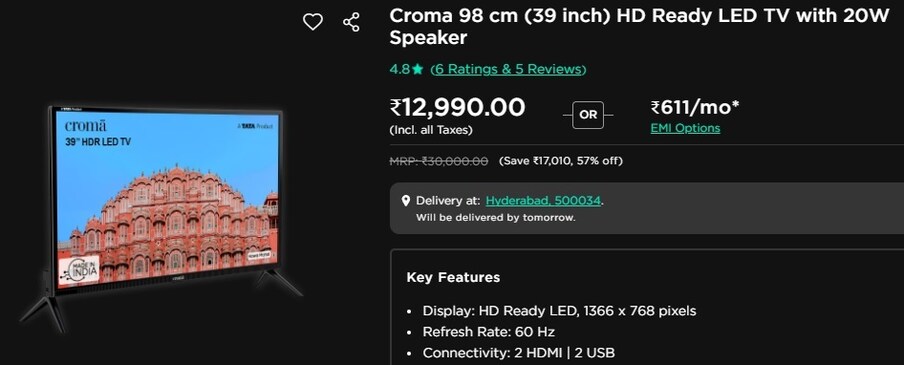Click the struck-through MRP ₹30,000.00

[439, 161]
